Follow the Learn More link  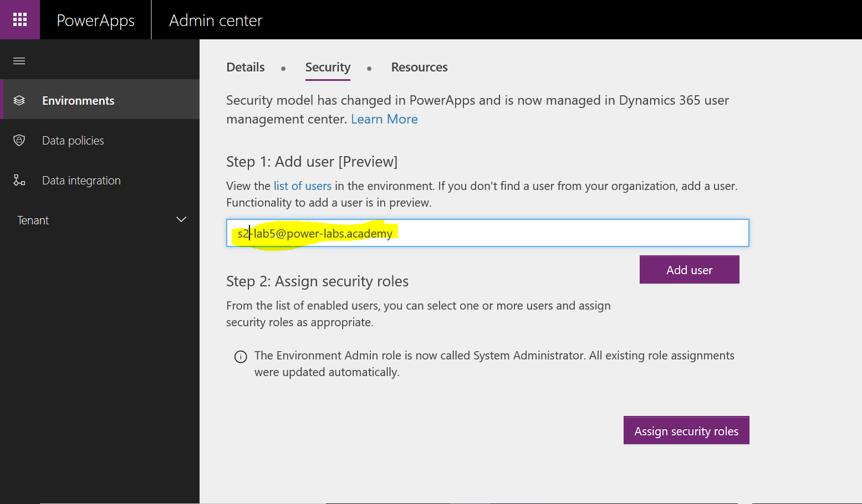tap(384, 119)
